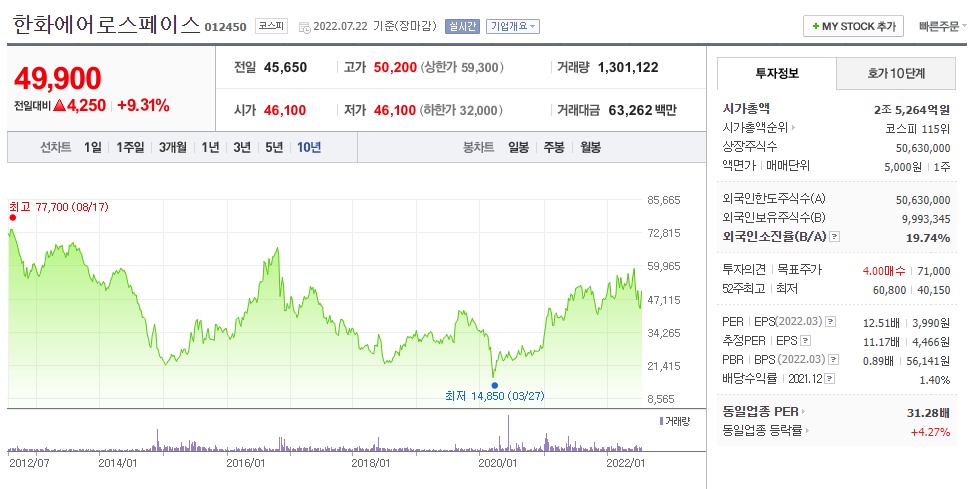
Task: Click the red up-triangle beside 4,250
Action: click(x=59, y=106)
